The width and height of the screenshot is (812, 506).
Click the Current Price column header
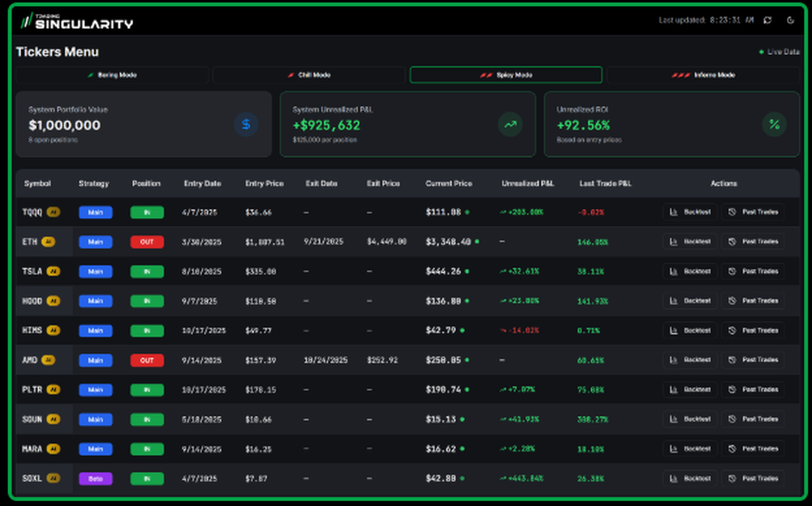(450, 184)
